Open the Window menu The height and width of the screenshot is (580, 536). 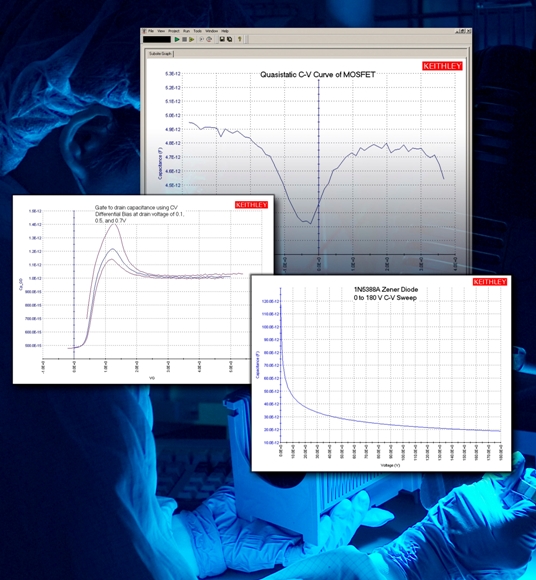pyautogui.click(x=212, y=31)
